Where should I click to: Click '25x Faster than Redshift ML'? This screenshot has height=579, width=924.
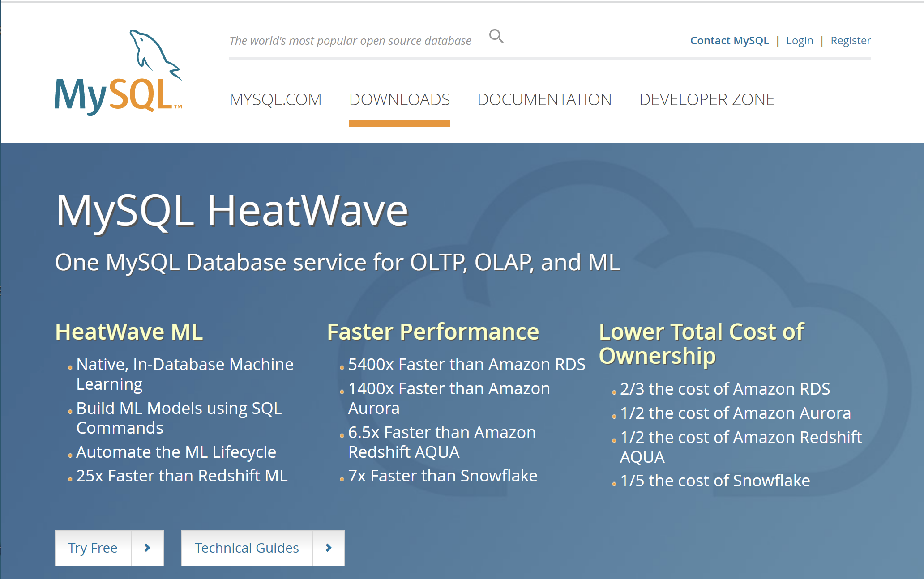click(182, 476)
